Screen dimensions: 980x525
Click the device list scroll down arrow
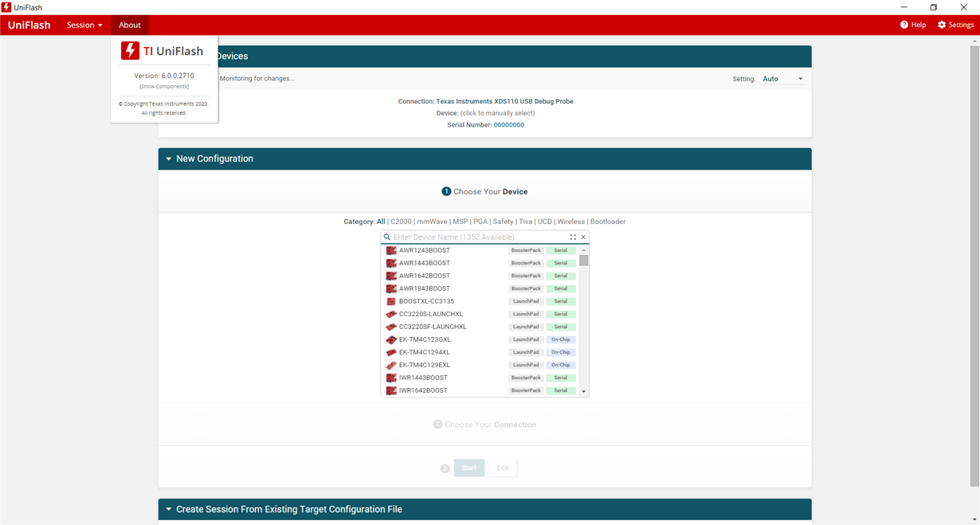584,391
